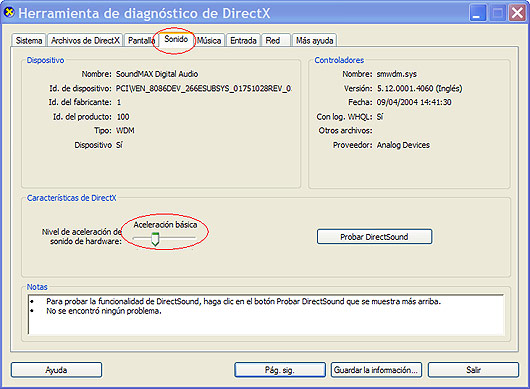Click the Ayuda button
Screen dimensions: 530x389
(56, 370)
